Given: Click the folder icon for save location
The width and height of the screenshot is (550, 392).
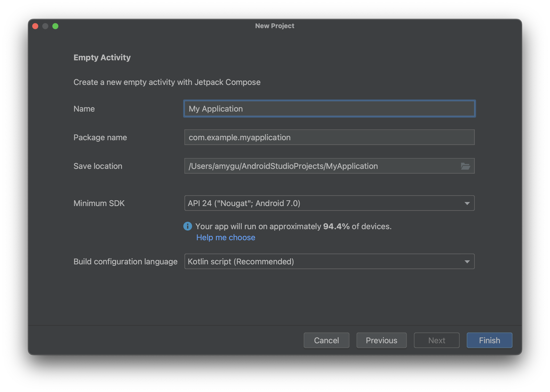Looking at the screenshot, I should pos(465,165).
